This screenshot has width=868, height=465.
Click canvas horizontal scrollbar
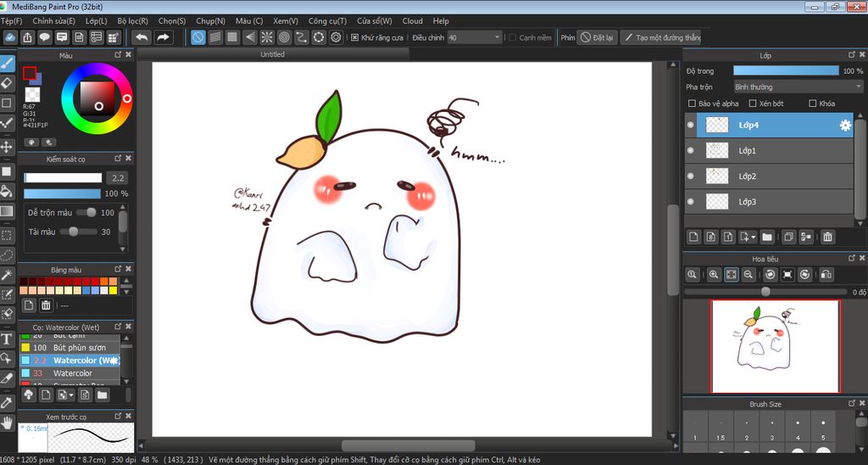click(x=409, y=445)
